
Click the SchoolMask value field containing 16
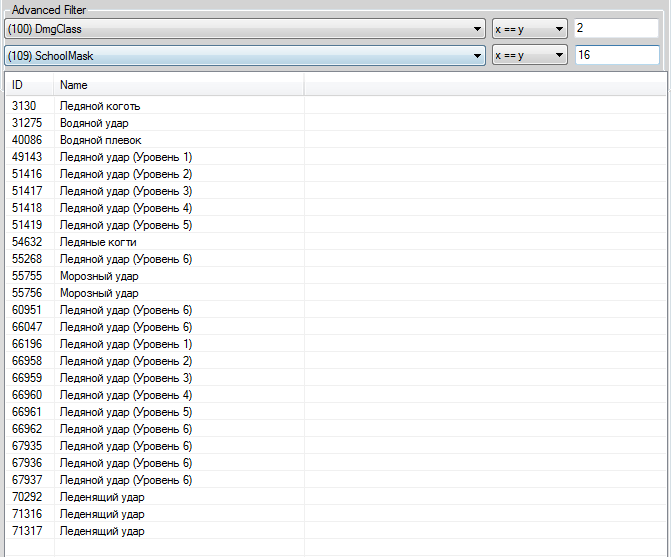(615, 56)
